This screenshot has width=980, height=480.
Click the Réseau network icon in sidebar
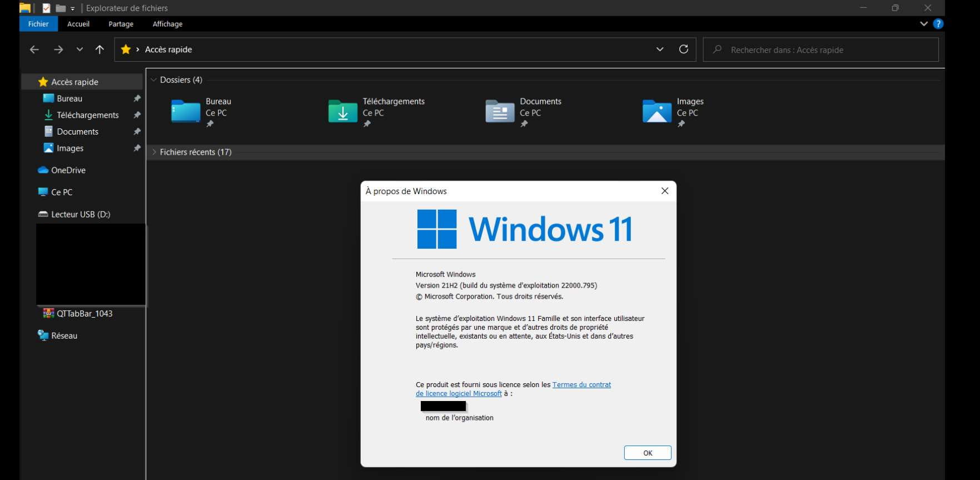[x=43, y=335]
